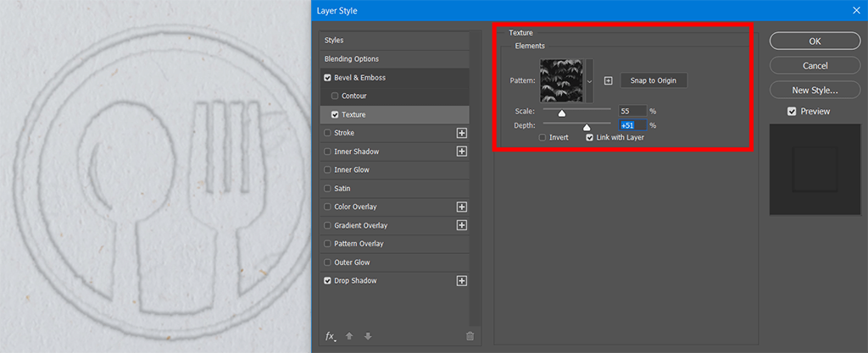Enable the Color Overlay checkbox
868x353 pixels.
[328, 207]
